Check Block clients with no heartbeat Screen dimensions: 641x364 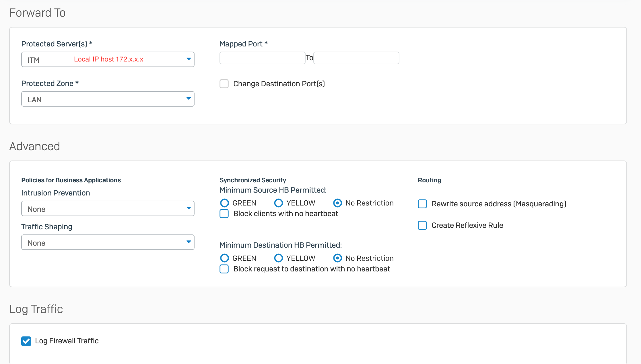[x=224, y=214]
